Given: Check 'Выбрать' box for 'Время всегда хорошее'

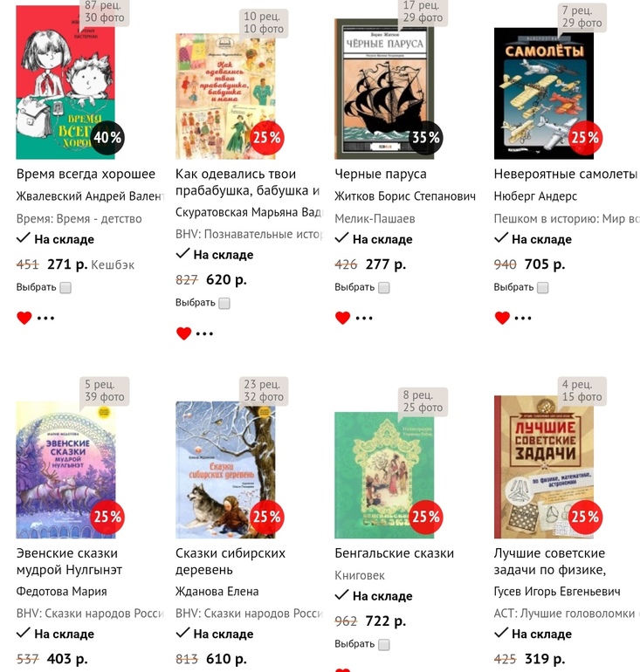Looking at the screenshot, I should pyautogui.click(x=65, y=288).
